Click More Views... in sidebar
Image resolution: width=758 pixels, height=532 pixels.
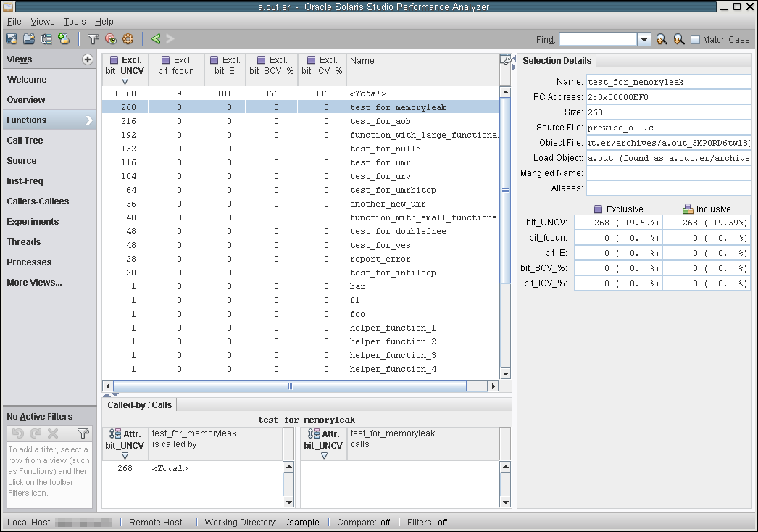click(x=49, y=283)
